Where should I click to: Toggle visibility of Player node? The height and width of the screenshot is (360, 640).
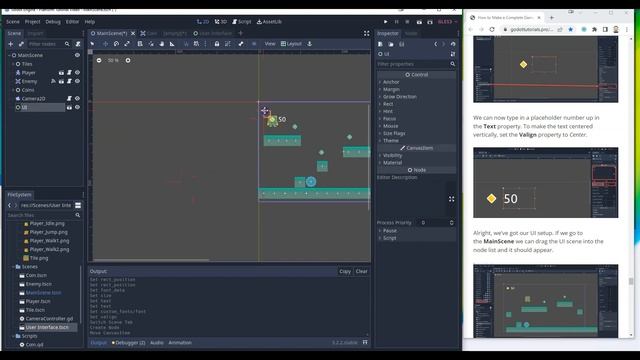(77, 73)
